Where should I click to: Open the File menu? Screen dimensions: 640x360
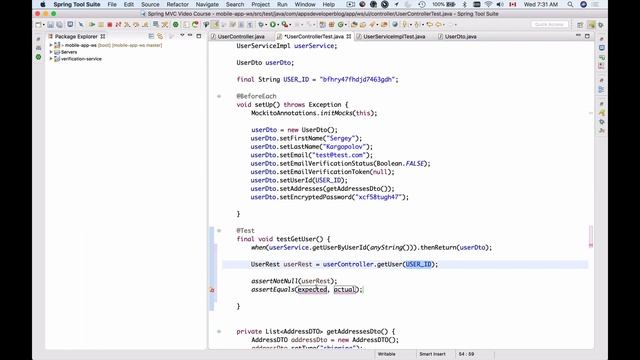(112, 4)
